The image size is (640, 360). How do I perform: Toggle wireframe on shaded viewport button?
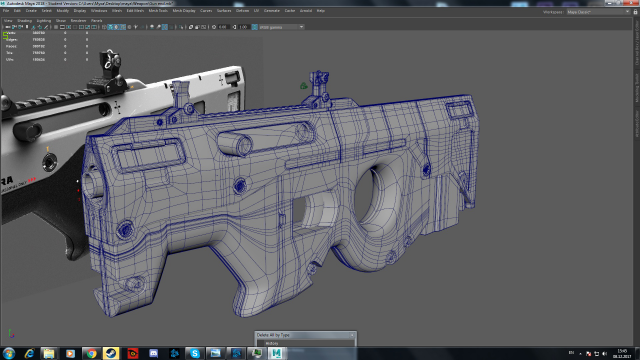[x=122, y=27]
